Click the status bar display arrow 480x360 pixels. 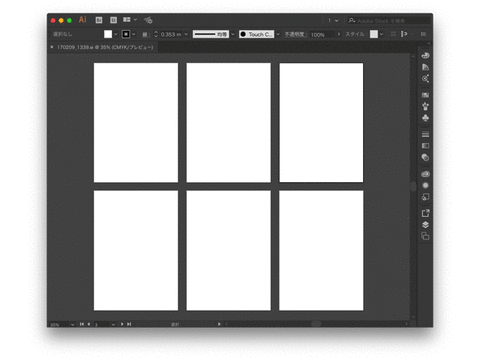pos(219,324)
